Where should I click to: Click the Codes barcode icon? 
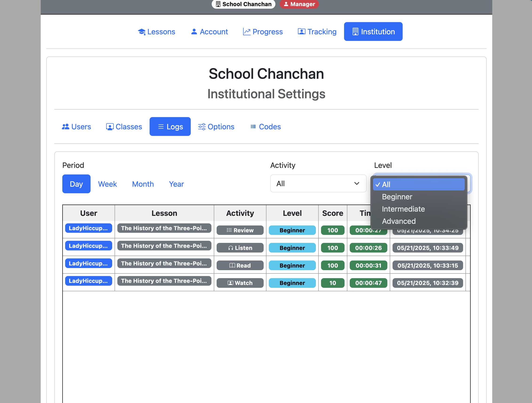tap(253, 126)
